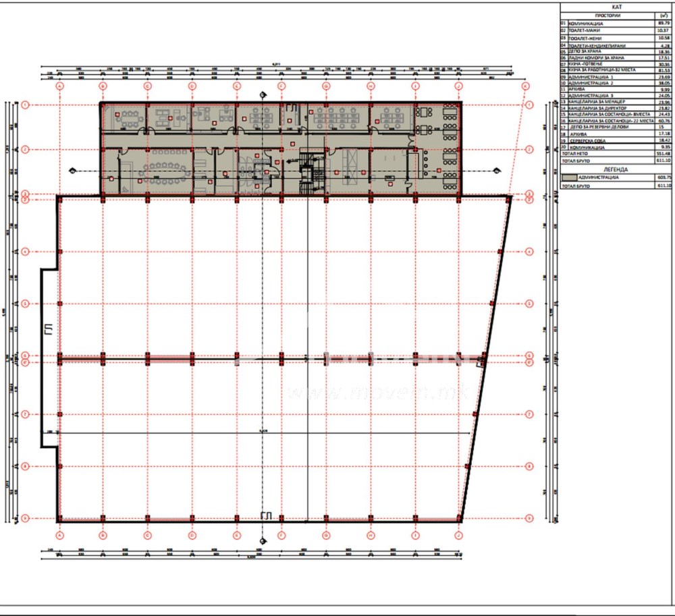Click the section-cut arrow marker below the plan

point(263,540)
